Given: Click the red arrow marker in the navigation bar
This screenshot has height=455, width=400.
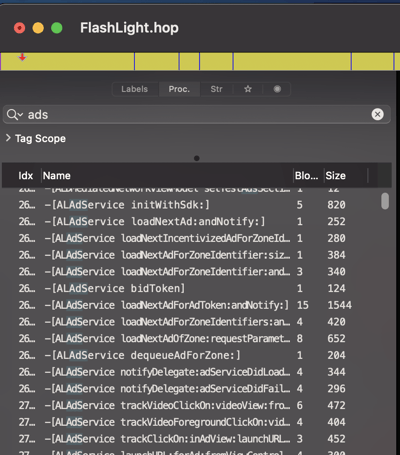Looking at the screenshot, I should click(x=22, y=57).
